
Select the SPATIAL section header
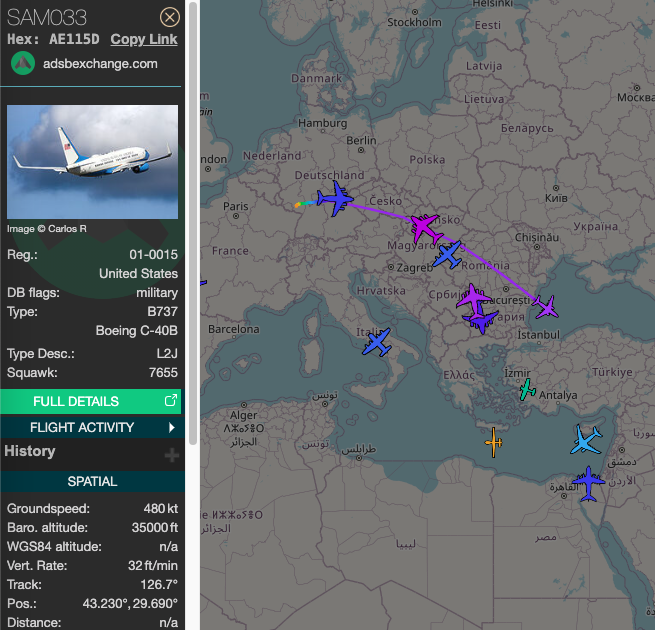click(91, 481)
